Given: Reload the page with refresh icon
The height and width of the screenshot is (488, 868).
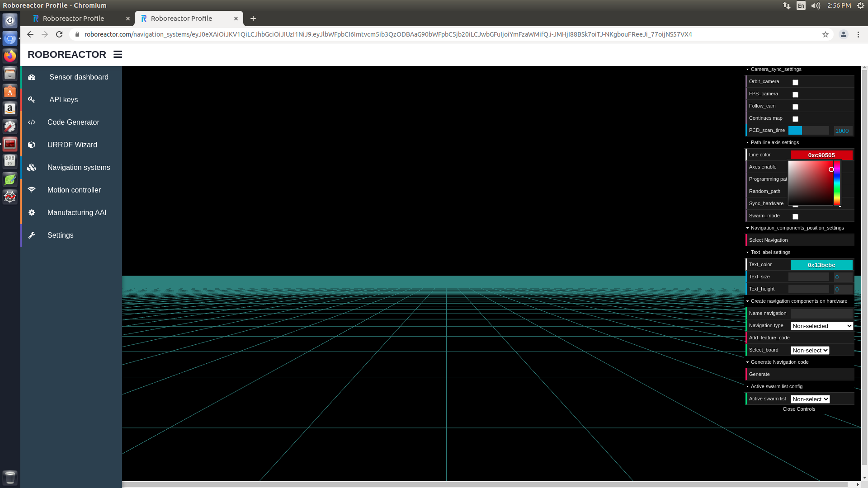Looking at the screenshot, I should [x=59, y=34].
